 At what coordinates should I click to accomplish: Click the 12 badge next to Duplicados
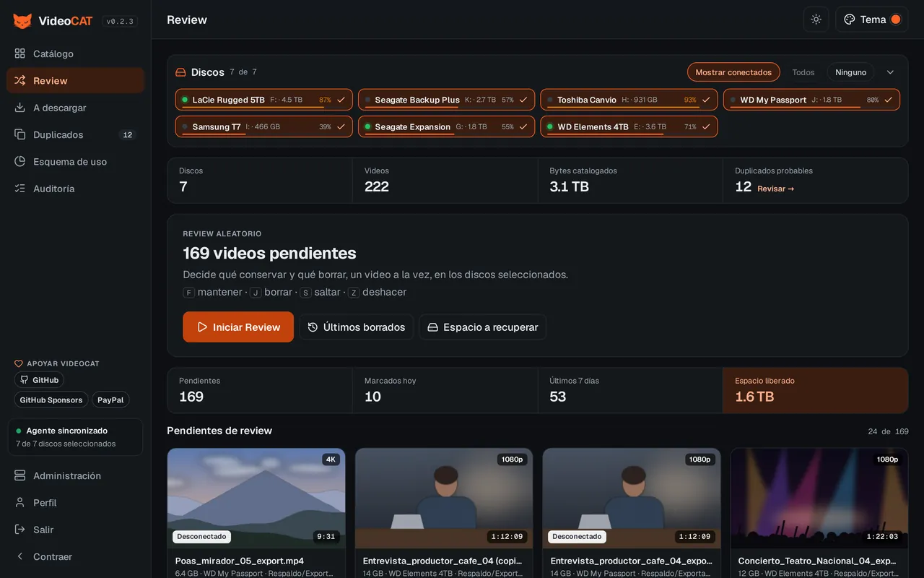(x=128, y=134)
